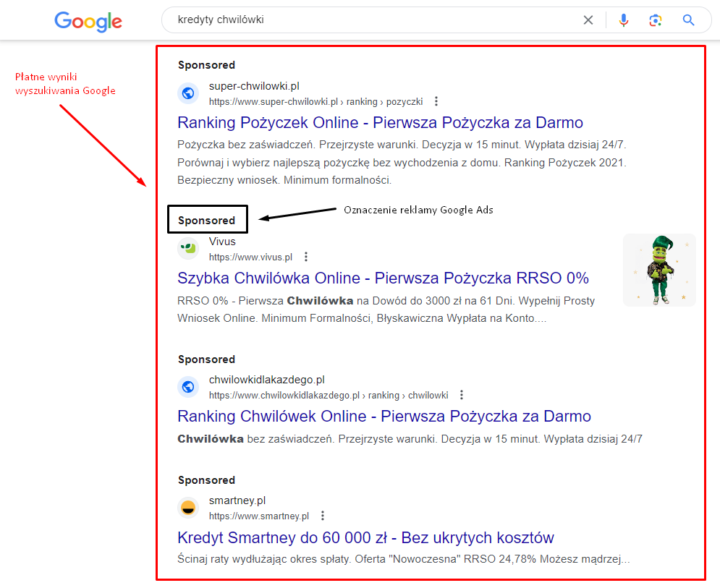Click Vivus description starting 'RRSO 0% - Pierwsza'
720x588 pixels.
pos(386,310)
